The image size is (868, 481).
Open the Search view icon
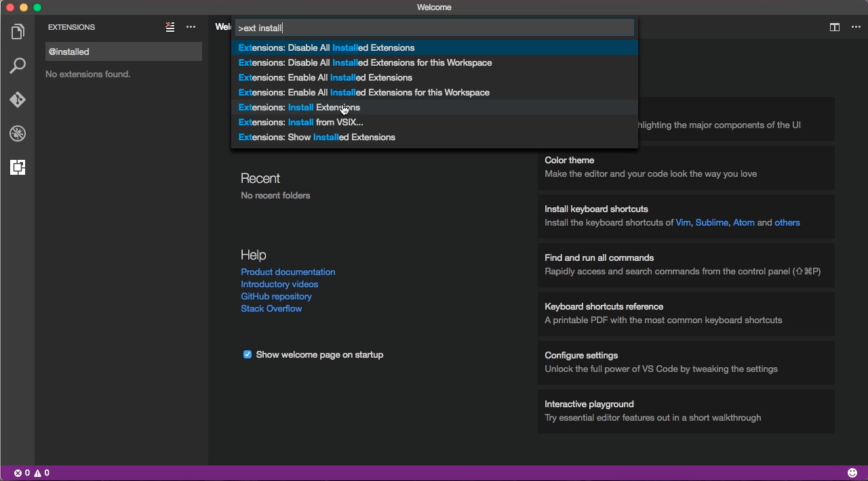click(x=18, y=66)
